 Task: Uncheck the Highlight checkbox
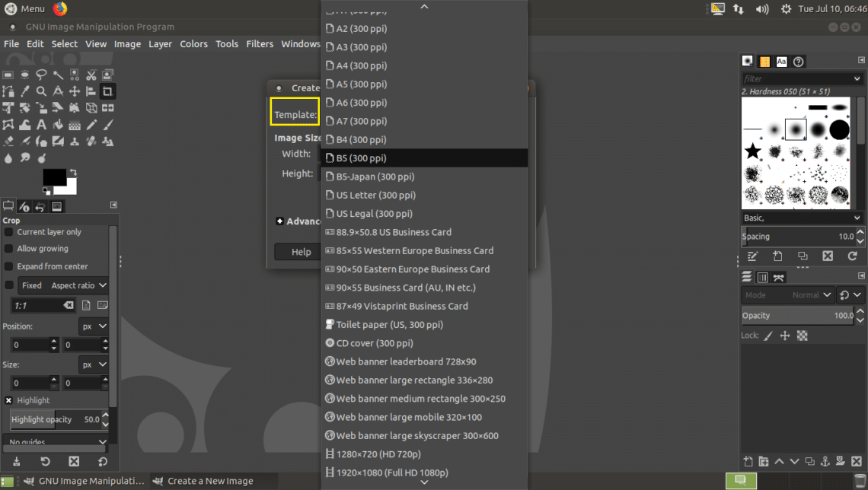coord(9,400)
